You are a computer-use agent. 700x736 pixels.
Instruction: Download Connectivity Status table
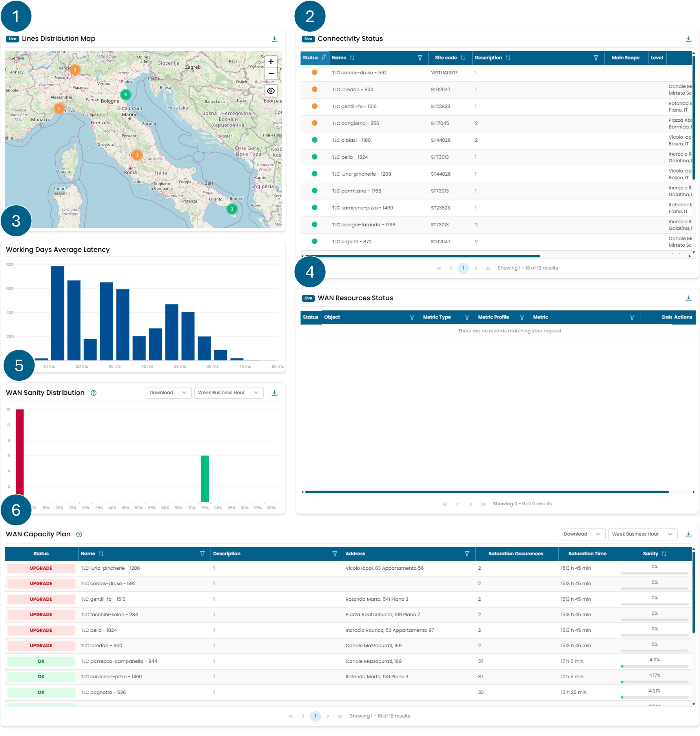click(x=688, y=39)
